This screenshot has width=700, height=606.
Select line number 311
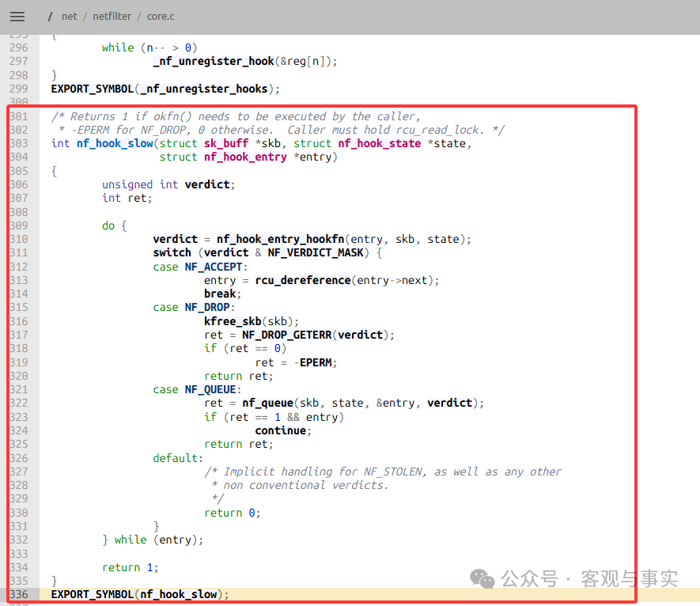[x=19, y=252]
